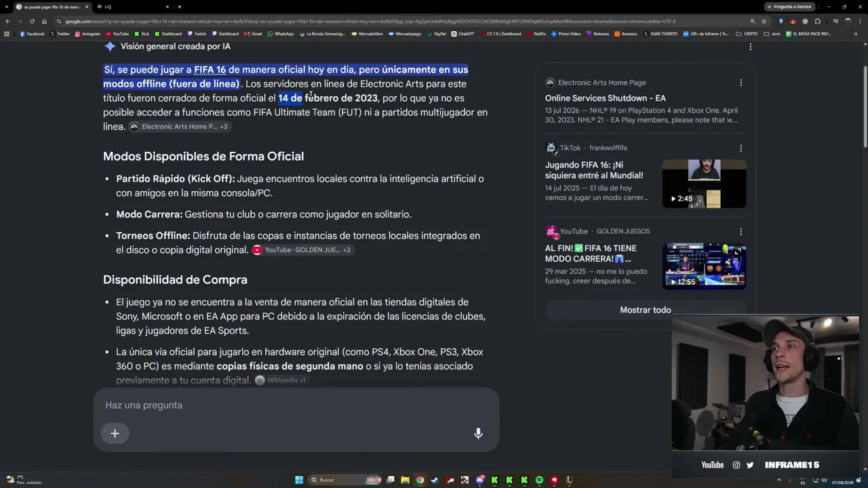Image resolution: width=868 pixels, height=488 pixels.
Task: Open the Prime Video bookmark
Action: 566,34
